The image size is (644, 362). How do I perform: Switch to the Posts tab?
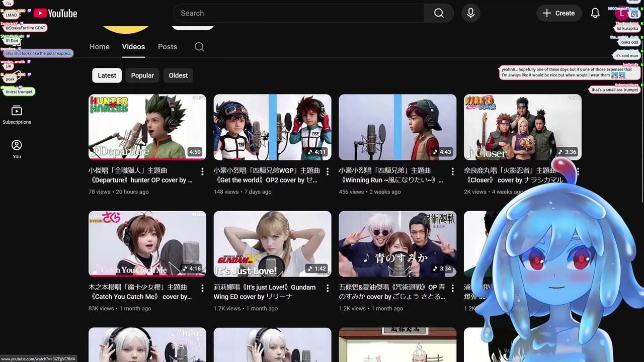click(x=168, y=47)
